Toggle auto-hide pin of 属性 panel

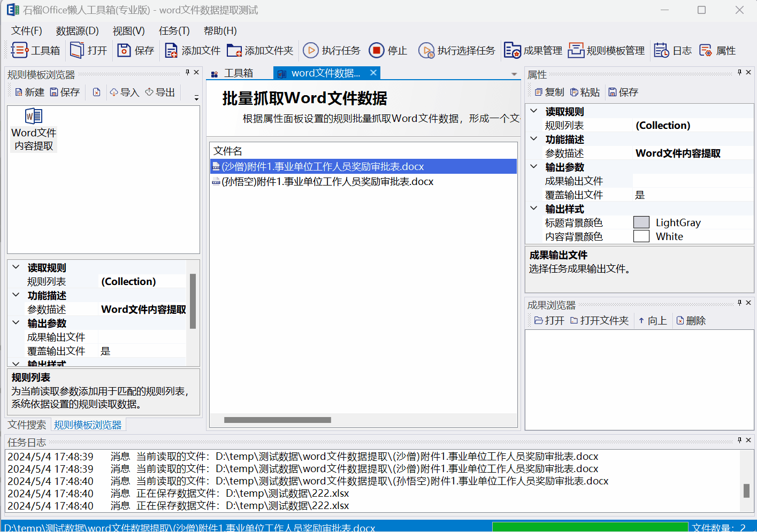(x=739, y=72)
